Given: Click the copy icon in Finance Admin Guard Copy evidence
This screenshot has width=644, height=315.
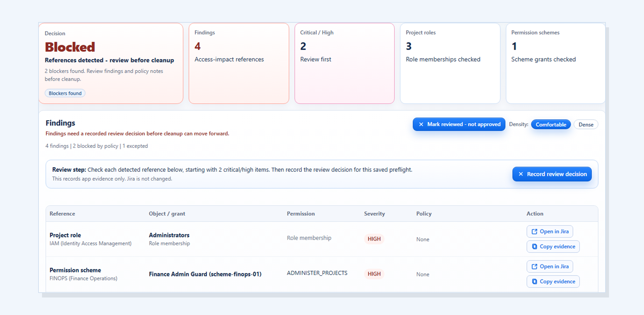Looking at the screenshot, I should 534,281.
